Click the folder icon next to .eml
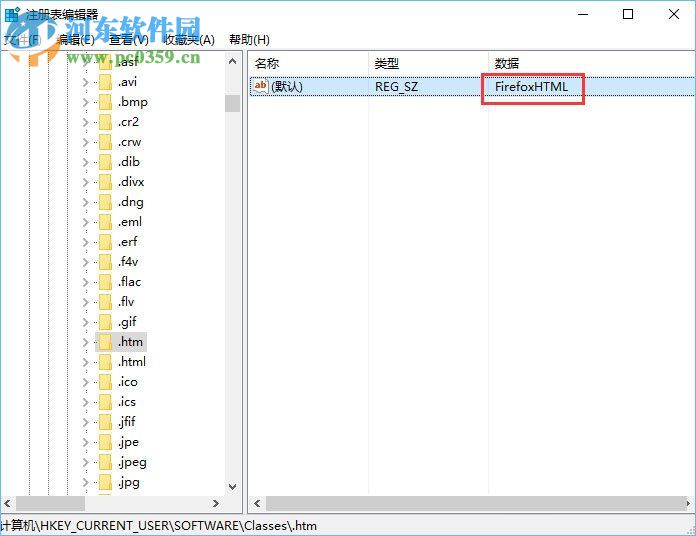 [105, 222]
